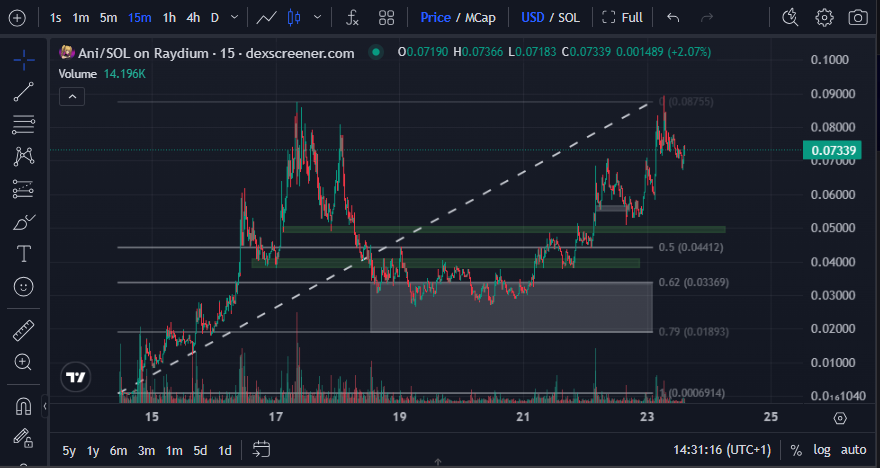The height and width of the screenshot is (468, 880).
Task: Select the trend line tool
Action: 24,91
